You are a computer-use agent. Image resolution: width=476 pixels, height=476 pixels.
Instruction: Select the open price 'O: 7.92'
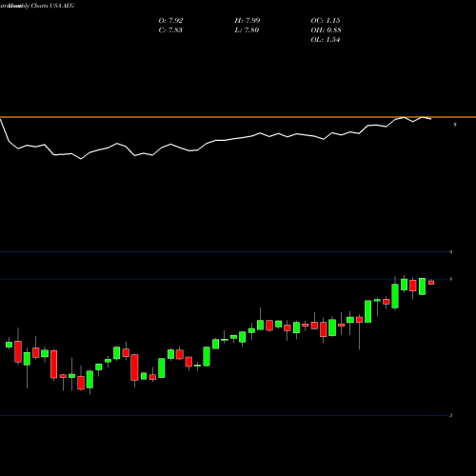(x=170, y=21)
